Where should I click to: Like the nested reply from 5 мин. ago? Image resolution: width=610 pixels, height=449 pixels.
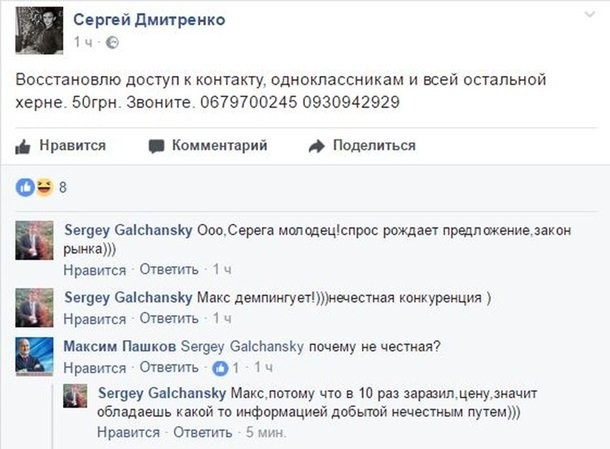point(128,433)
